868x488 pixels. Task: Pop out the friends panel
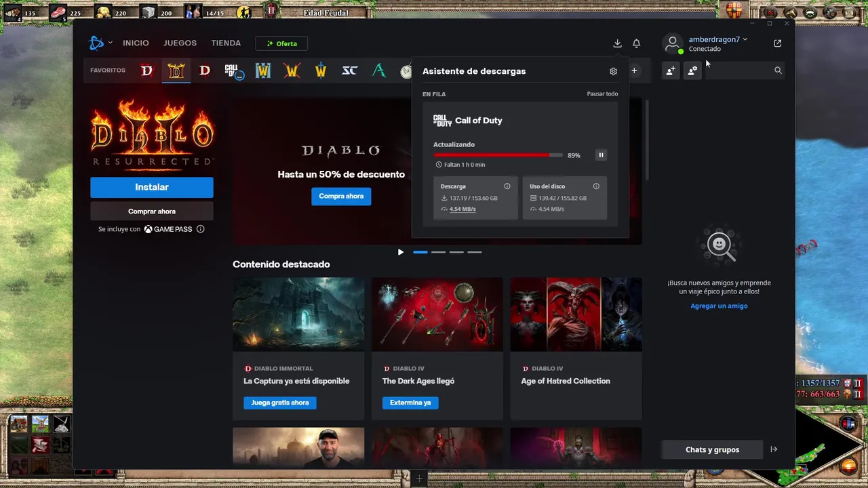point(777,43)
